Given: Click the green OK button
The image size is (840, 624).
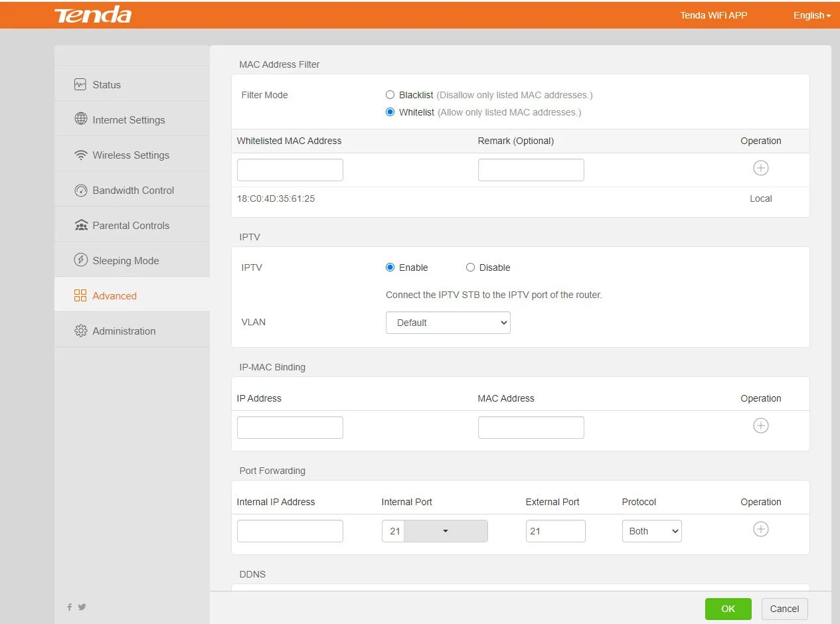Looking at the screenshot, I should tap(728, 609).
